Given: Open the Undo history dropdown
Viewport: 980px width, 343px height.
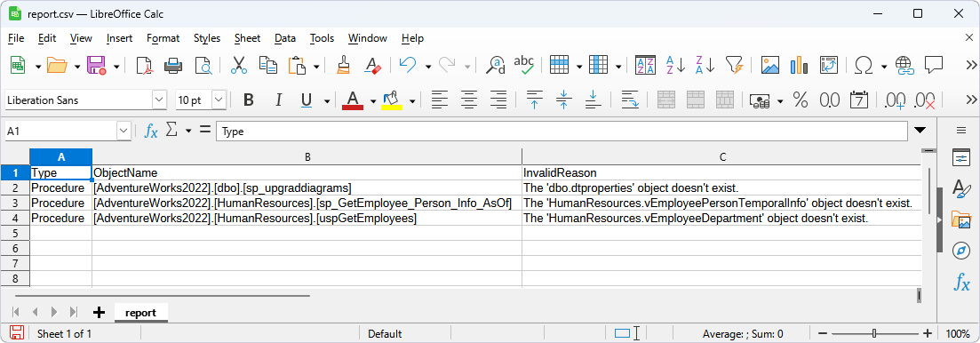Looking at the screenshot, I should [x=428, y=67].
